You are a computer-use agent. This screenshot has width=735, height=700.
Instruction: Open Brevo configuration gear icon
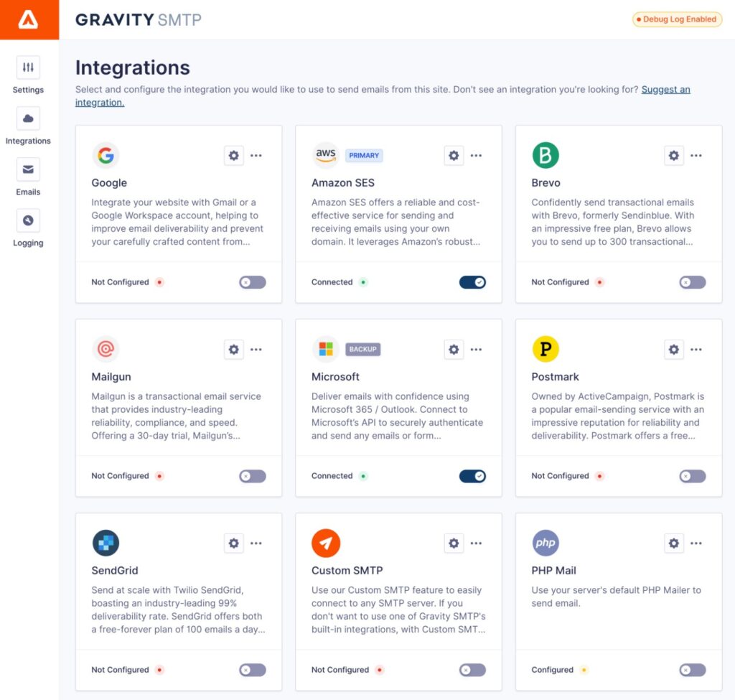673,156
